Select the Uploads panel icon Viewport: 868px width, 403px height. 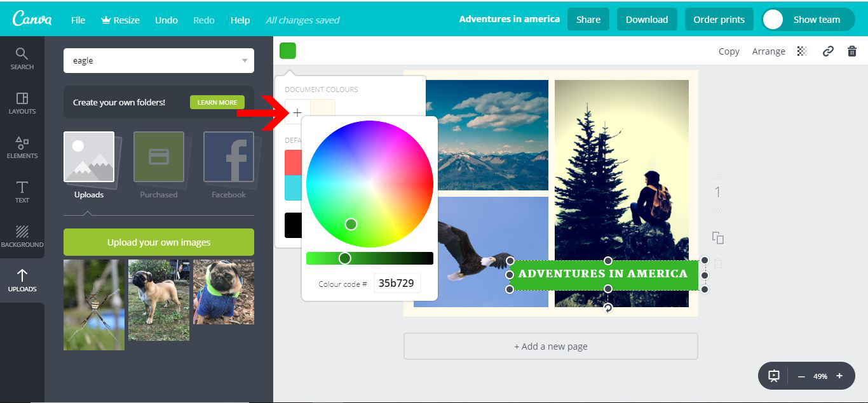pyautogui.click(x=22, y=279)
